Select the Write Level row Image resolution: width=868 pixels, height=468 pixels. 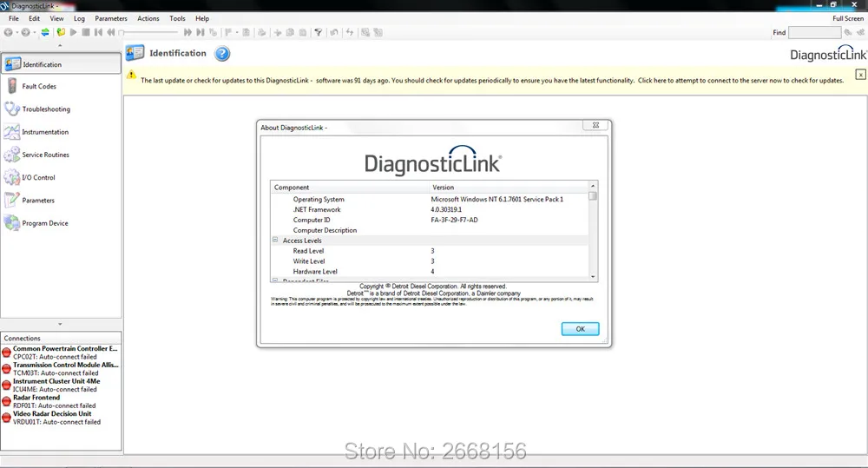430,261
